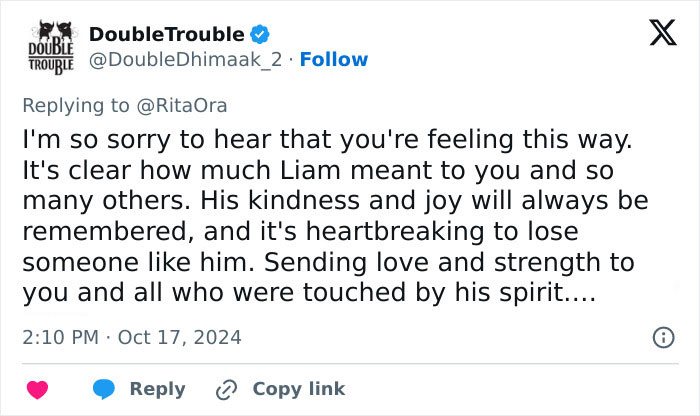Click the Reply text label
The image size is (700, 416).
click(x=158, y=389)
